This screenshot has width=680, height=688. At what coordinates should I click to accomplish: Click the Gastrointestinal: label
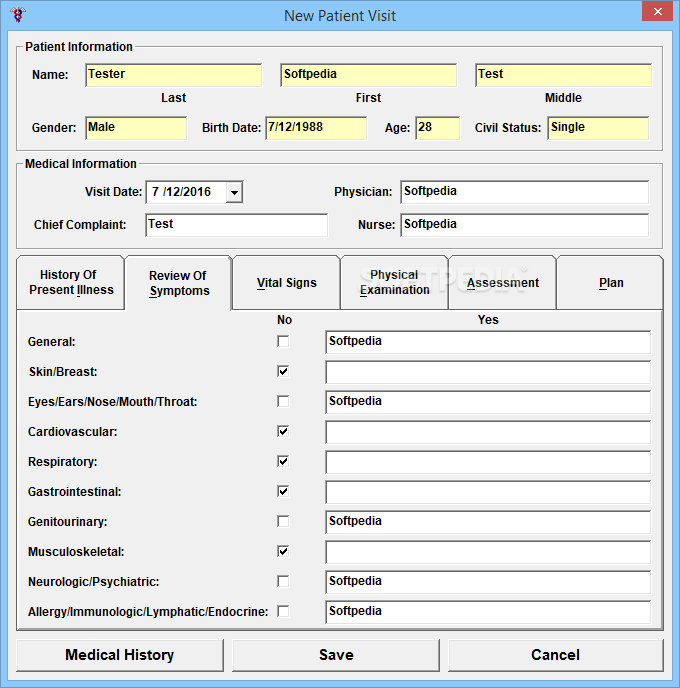(x=75, y=492)
